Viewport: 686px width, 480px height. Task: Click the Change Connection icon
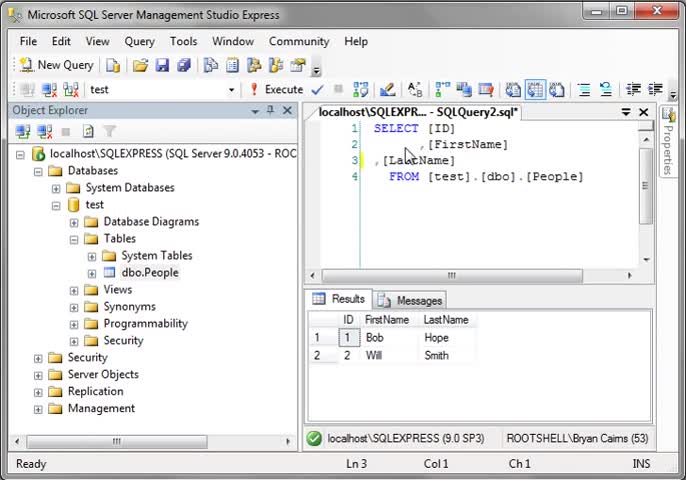tap(71, 90)
